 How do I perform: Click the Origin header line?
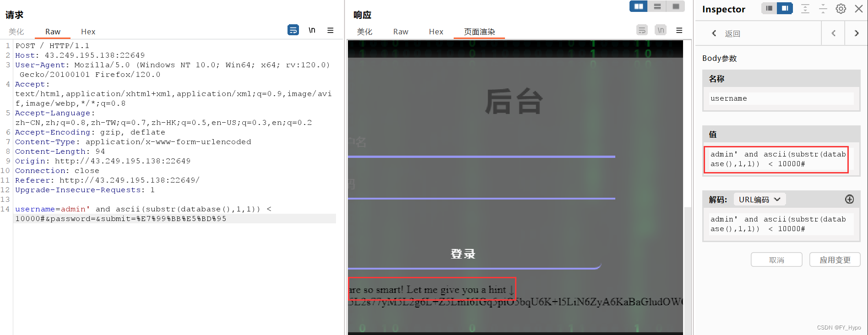[x=103, y=161]
